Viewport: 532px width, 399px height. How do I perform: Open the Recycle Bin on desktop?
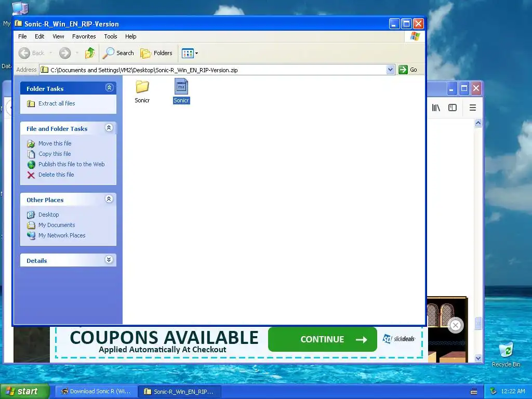coord(506,354)
